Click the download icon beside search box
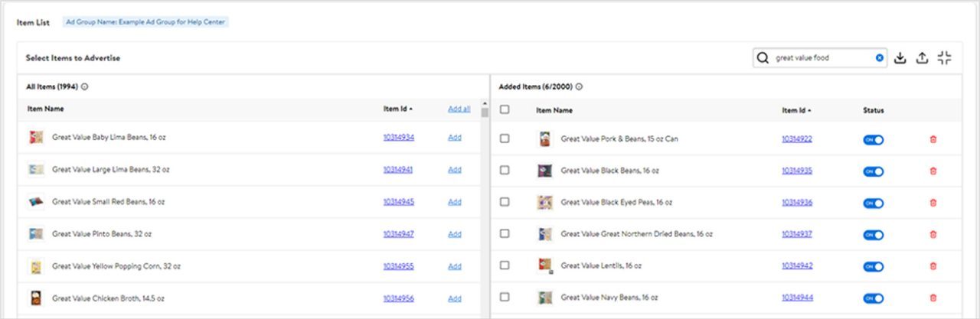 900,58
